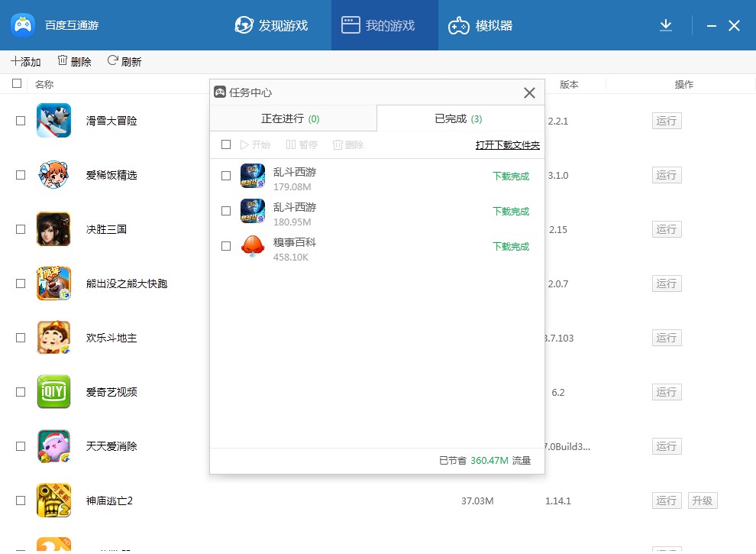Toggle the select-all checkbox in task center
Viewport: 756px width, 554px height.
click(225, 144)
